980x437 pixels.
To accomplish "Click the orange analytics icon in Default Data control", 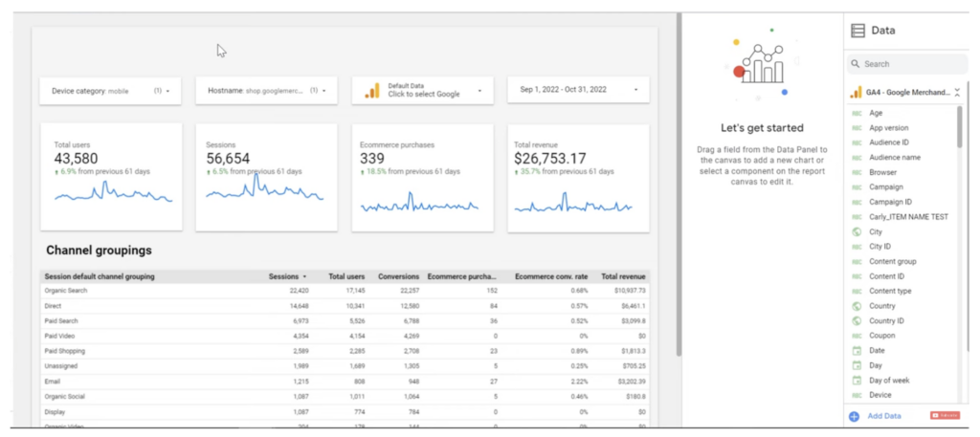I will coord(372,91).
